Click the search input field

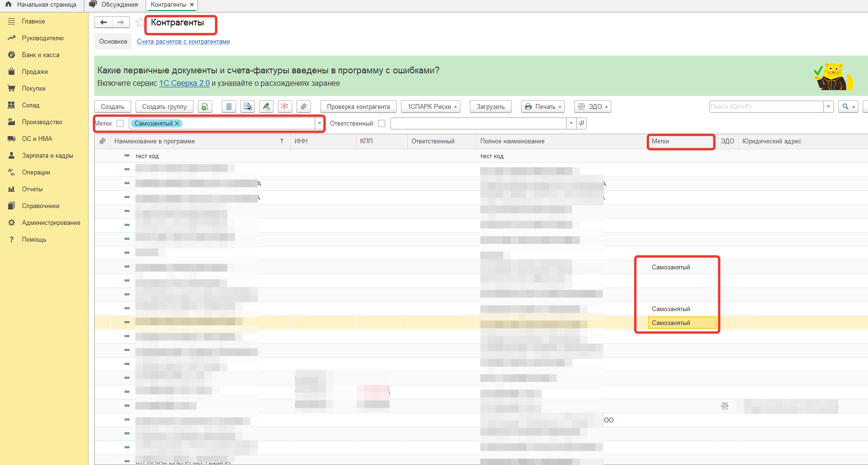[x=766, y=106]
